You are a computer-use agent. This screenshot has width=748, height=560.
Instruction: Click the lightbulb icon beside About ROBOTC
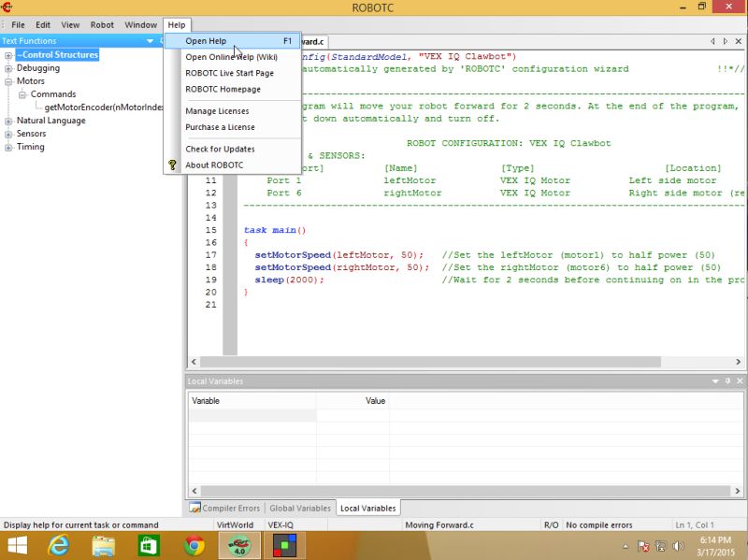coord(173,165)
